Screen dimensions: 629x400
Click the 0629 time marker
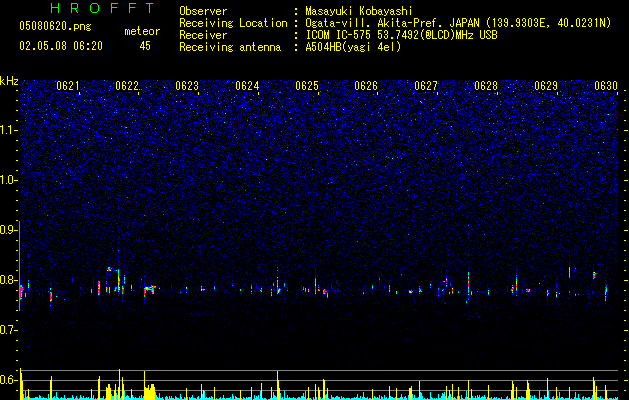coord(546,86)
